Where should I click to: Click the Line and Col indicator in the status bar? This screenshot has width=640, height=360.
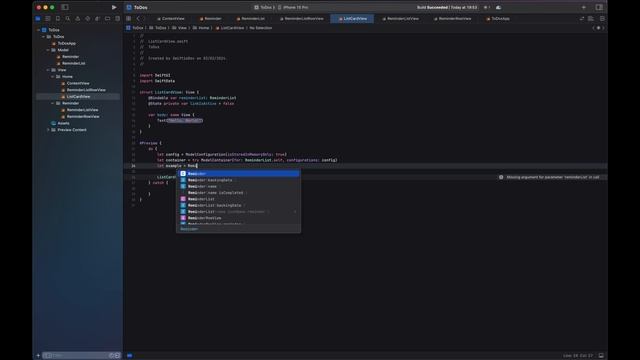pyautogui.click(x=578, y=356)
